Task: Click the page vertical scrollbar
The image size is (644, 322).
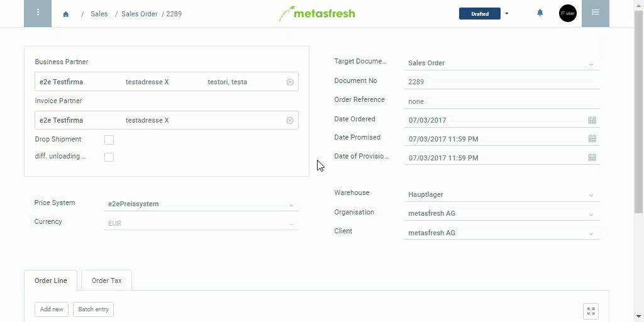Action: click(x=639, y=111)
